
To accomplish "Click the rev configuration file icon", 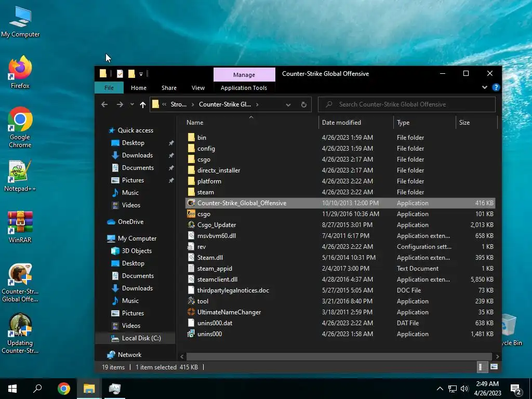I will 191,247.
